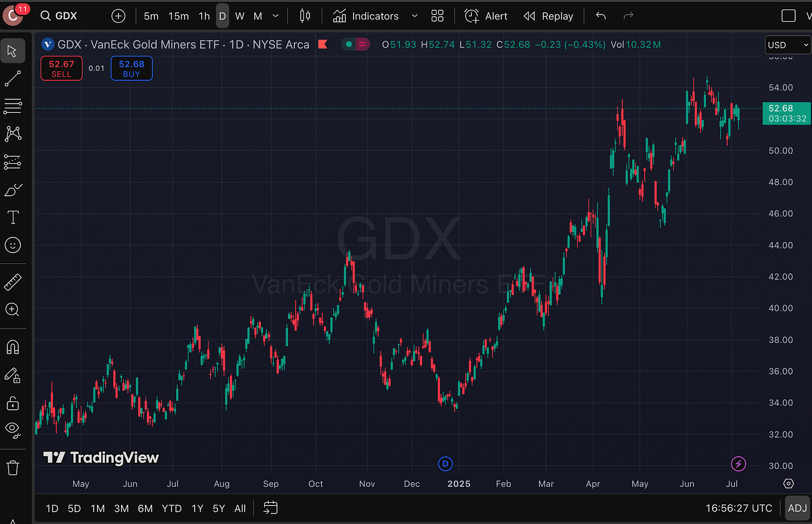Set range to 1D

(52, 508)
